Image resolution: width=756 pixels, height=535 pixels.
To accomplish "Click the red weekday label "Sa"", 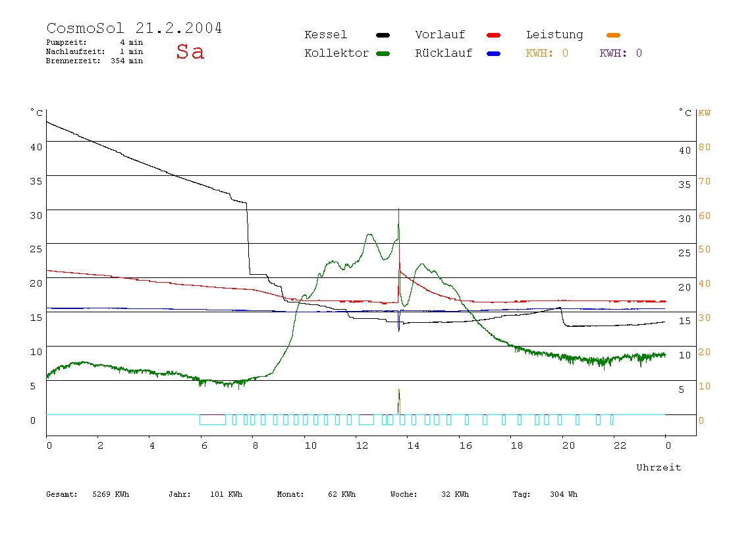I will 190,51.
